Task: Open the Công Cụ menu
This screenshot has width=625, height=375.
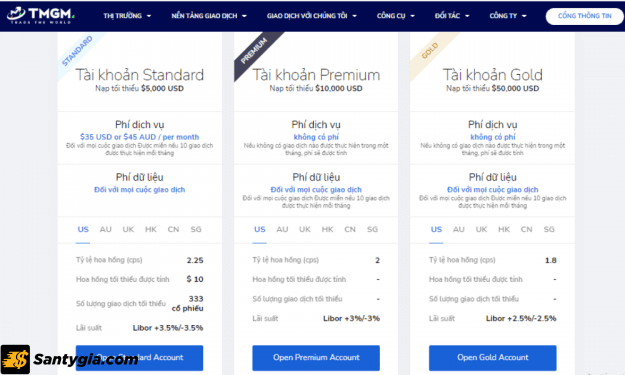Action: [395, 16]
